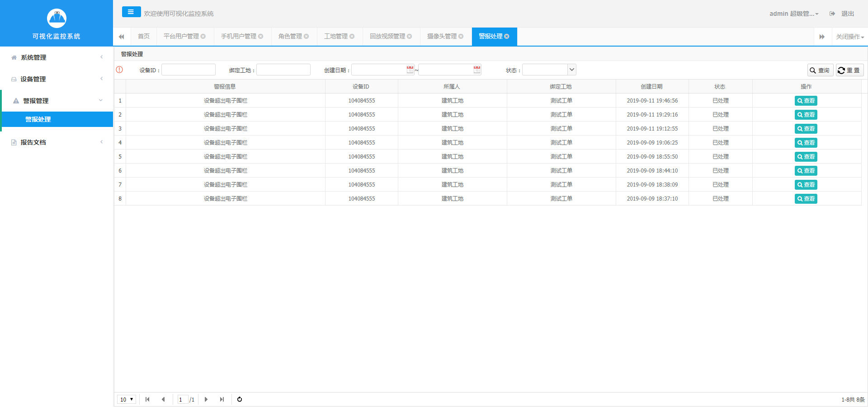Click the red warning icon near filters
Viewport: 868px width, 407px height.
click(119, 70)
